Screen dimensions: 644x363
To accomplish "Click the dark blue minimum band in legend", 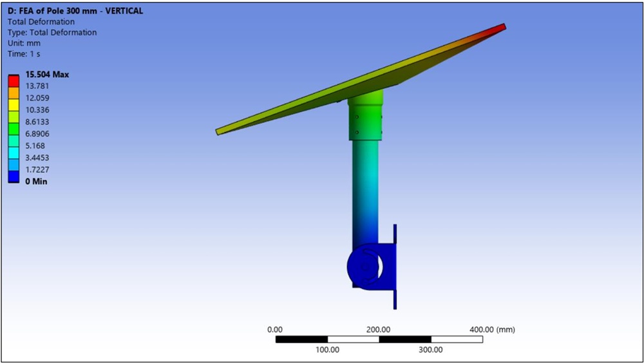I will pos(14,176).
